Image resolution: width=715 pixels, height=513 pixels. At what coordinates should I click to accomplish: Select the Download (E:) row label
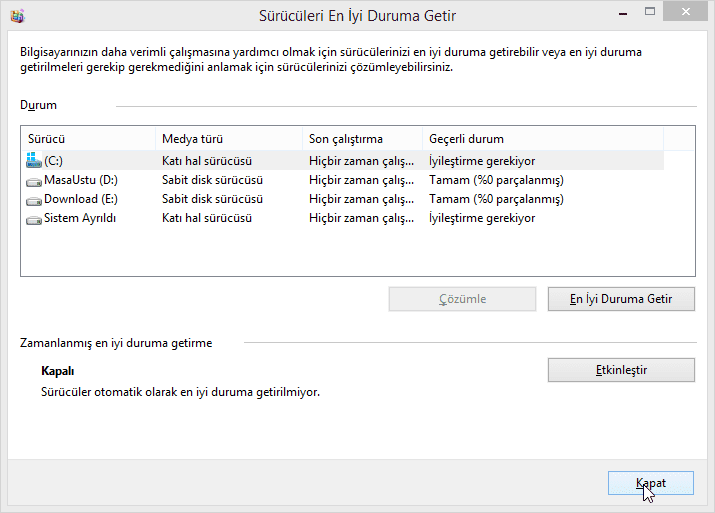[81, 199]
